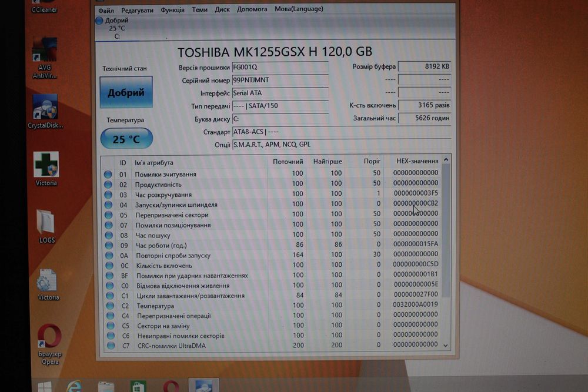This screenshot has width=588, height=392.
Task: Open the LOGS folder on desktop
Action: pos(46,226)
